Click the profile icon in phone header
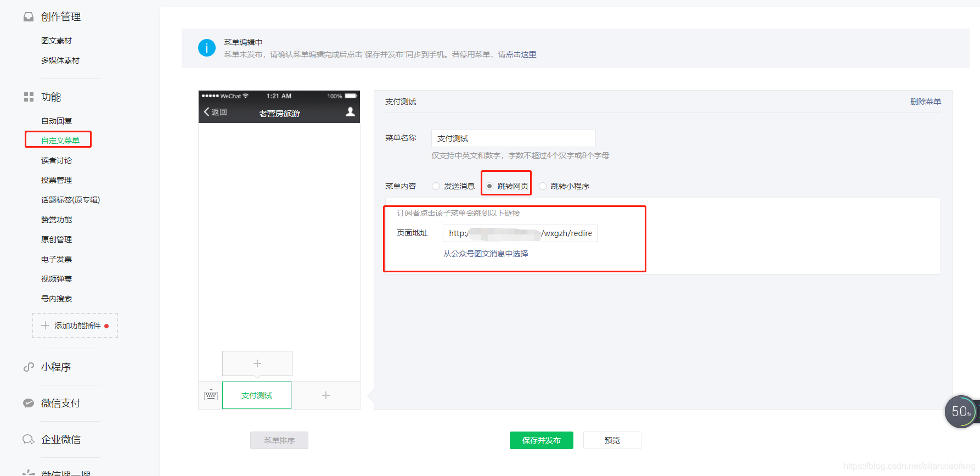This screenshot has width=980, height=476. point(350,112)
